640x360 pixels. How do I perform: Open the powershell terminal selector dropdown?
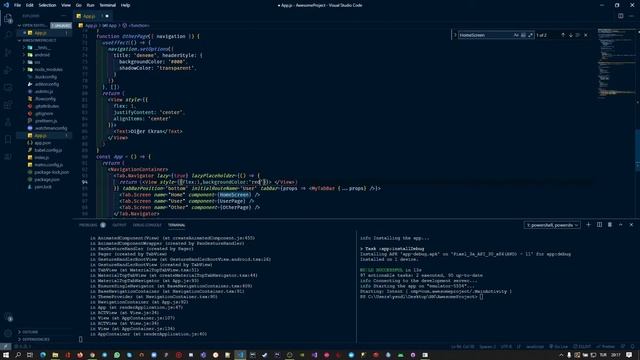(552, 225)
